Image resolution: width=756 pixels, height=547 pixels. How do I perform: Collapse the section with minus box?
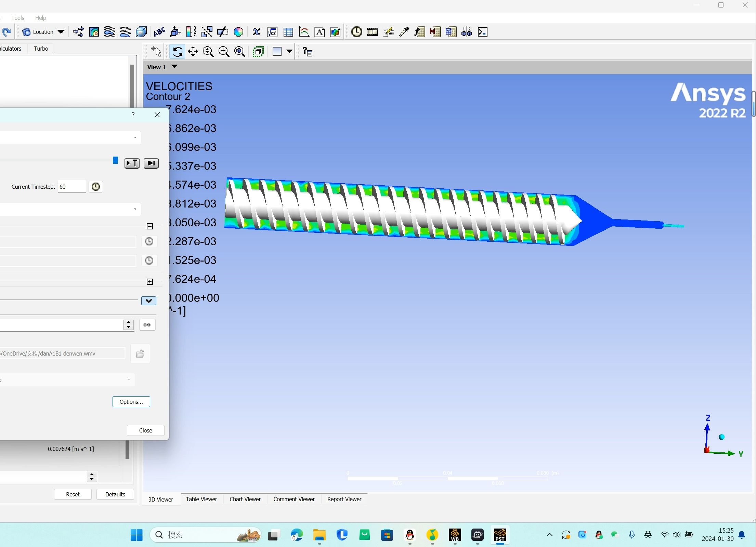click(x=150, y=227)
